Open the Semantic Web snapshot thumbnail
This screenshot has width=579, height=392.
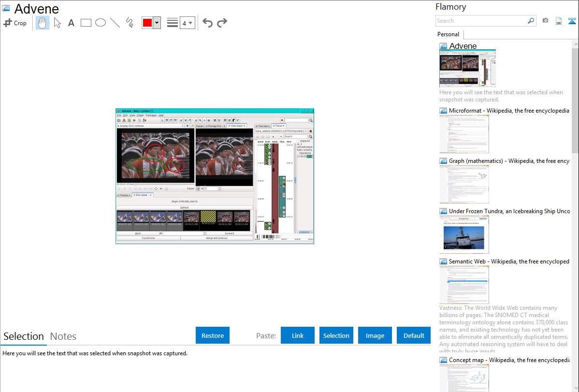pos(464,285)
